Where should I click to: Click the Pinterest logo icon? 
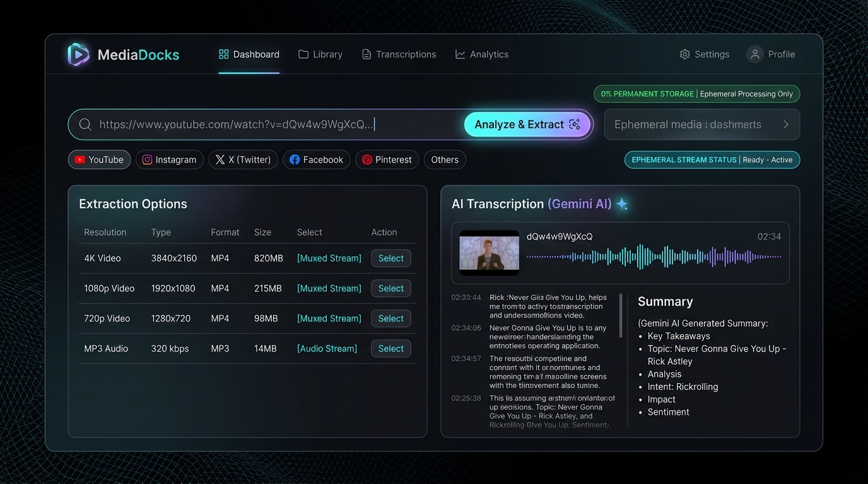[367, 159]
